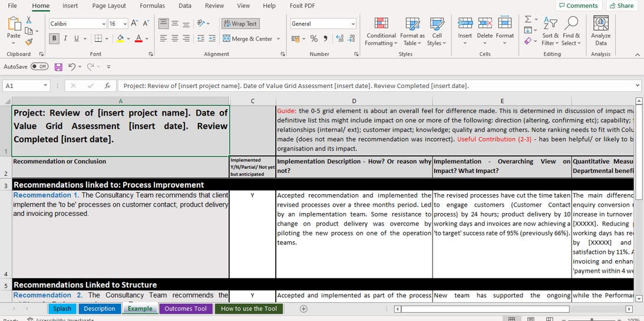
Task: Click the Orientation text angle icon
Action: pos(201,24)
